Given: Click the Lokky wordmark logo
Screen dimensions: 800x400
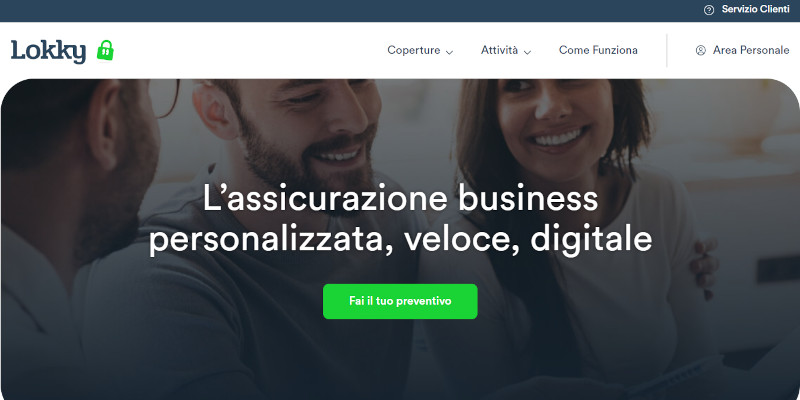Looking at the screenshot, I should click(x=48, y=51).
